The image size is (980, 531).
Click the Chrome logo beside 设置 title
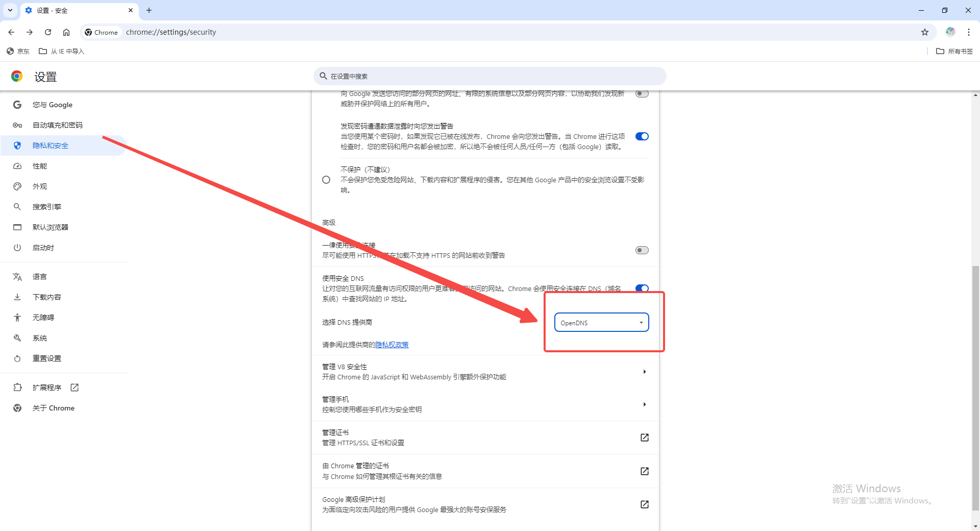17,76
